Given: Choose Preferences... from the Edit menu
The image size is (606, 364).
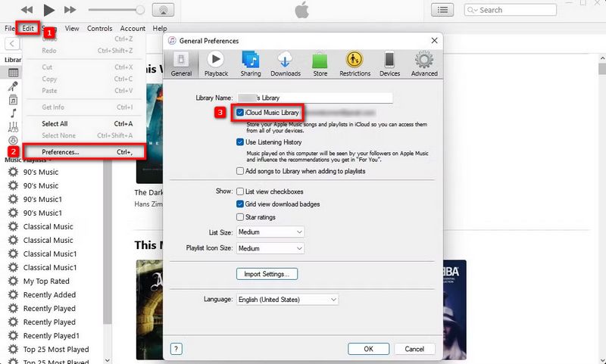Looking at the screenshot, I should click(84, 152).
